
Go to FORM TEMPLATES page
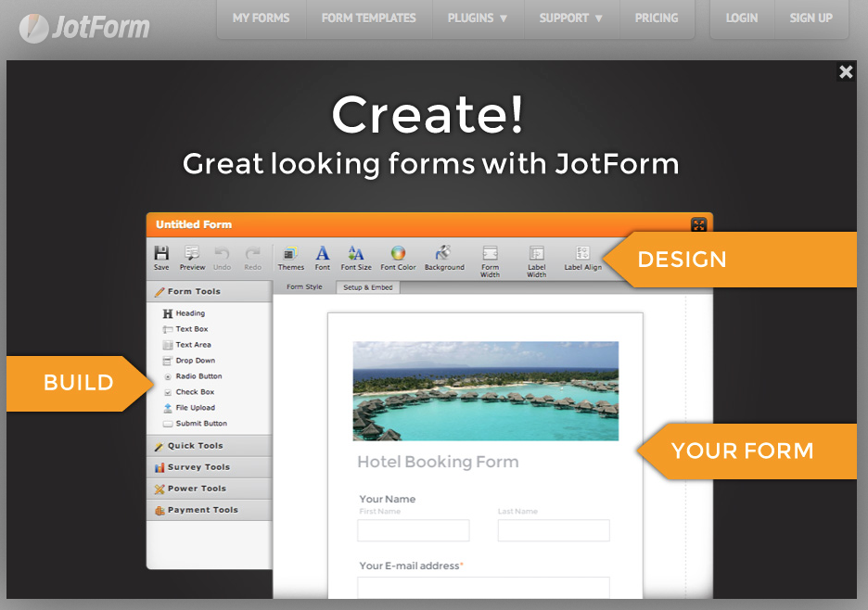pyautogui.click(x=369, y=19)
